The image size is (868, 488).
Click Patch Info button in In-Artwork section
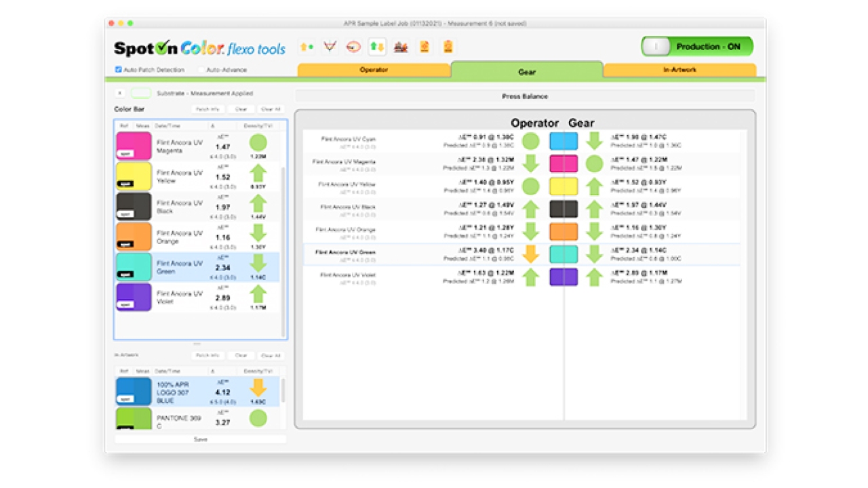207,355
